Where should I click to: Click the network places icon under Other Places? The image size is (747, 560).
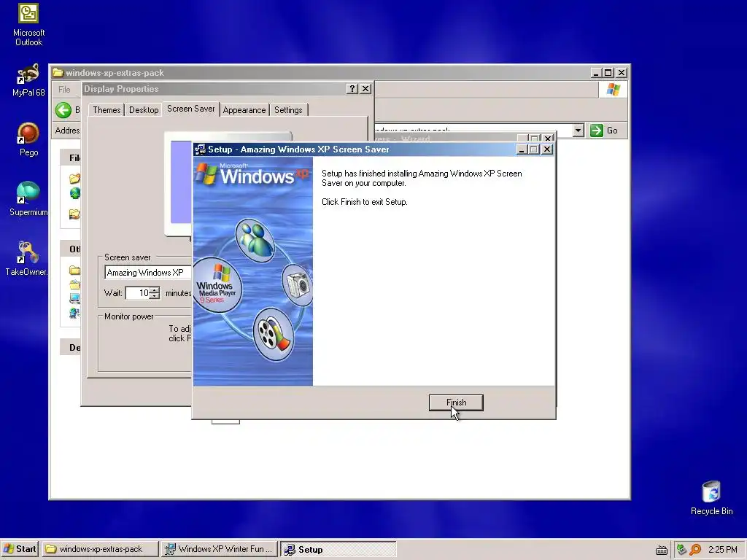(75, 313)
